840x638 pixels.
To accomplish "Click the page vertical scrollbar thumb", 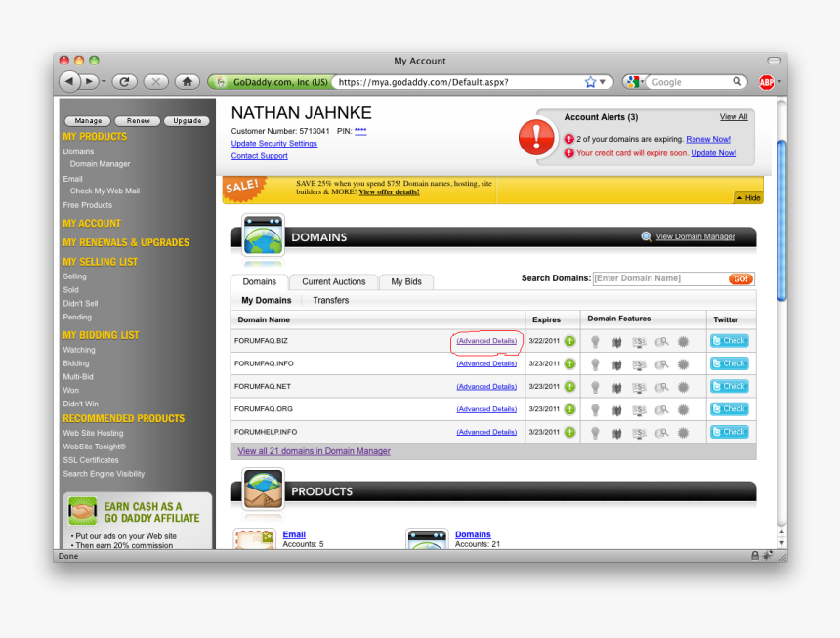I will point(781,220).
